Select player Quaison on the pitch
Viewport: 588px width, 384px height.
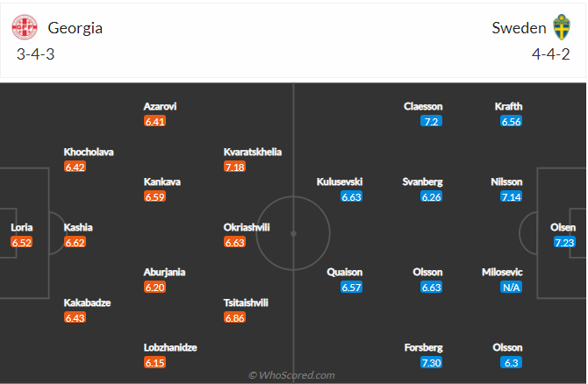click(345, 273)
